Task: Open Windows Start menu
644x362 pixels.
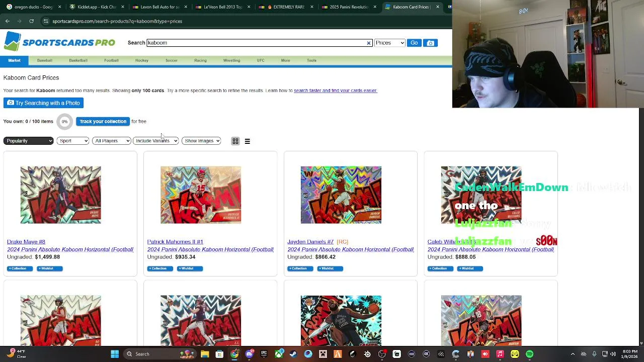Action: tap(115, 354)
